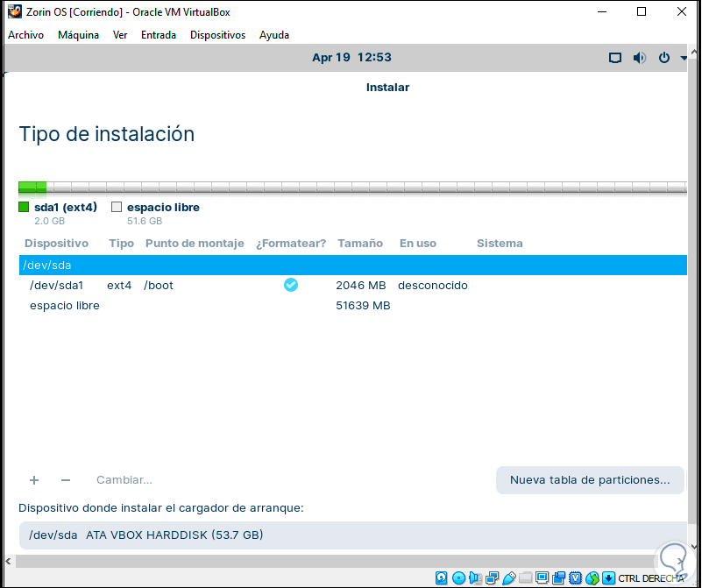Click the VirtualBox app icon in title bar
This screenshot has height=588, width=702.
tap(14, 11)
